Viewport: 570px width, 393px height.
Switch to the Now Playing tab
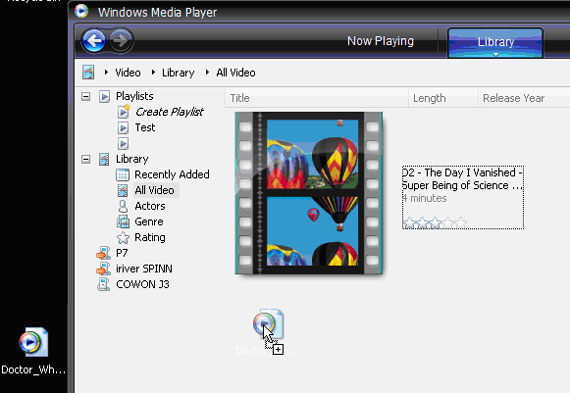tap(380, 41)
